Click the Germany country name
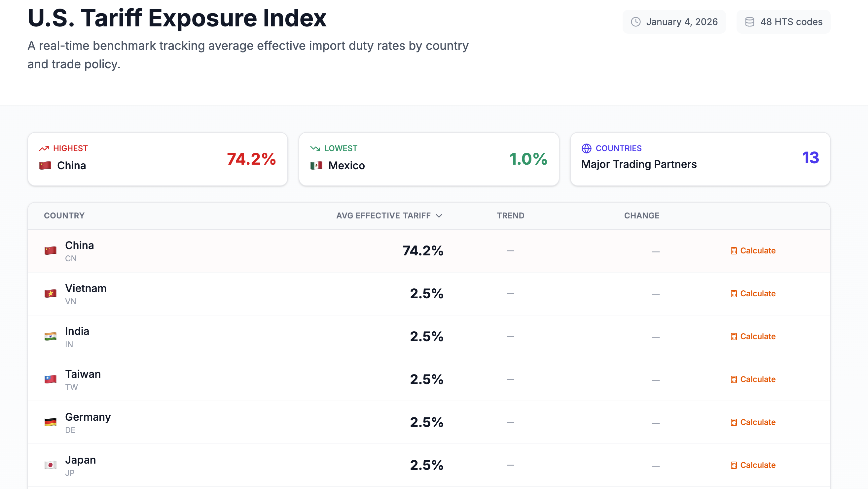Image resolution: width=868 pixels, height=489 pixels. click(88, 417)
